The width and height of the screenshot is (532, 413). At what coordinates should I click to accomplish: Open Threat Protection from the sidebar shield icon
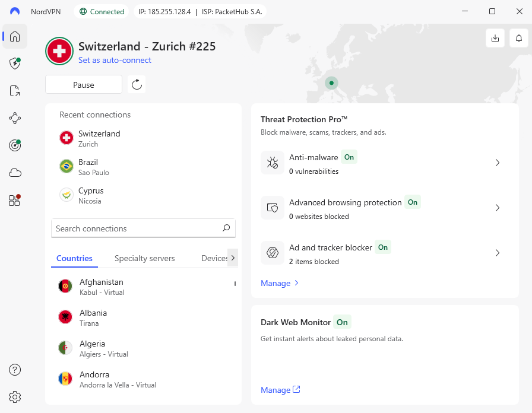[14, 63]
